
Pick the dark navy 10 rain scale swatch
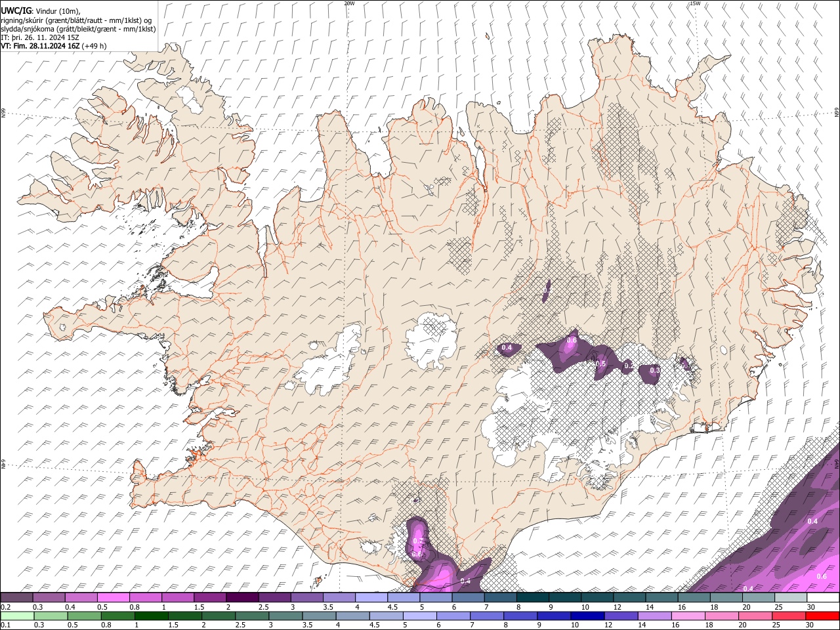[x=587, y=616]
